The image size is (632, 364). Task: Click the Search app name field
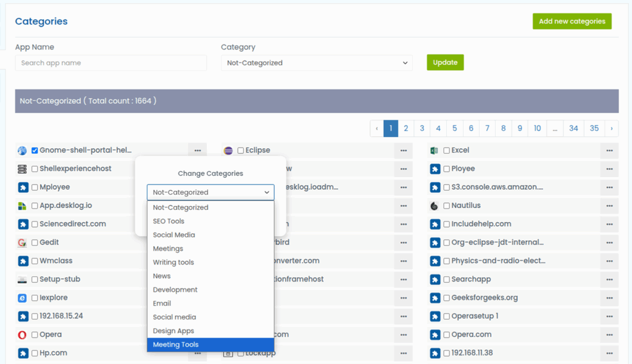click(x=111, y=63)
